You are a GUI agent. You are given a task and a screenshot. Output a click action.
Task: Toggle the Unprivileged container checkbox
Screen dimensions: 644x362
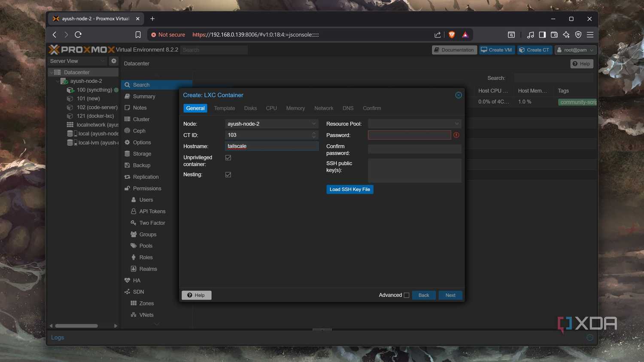coord(228,157)
